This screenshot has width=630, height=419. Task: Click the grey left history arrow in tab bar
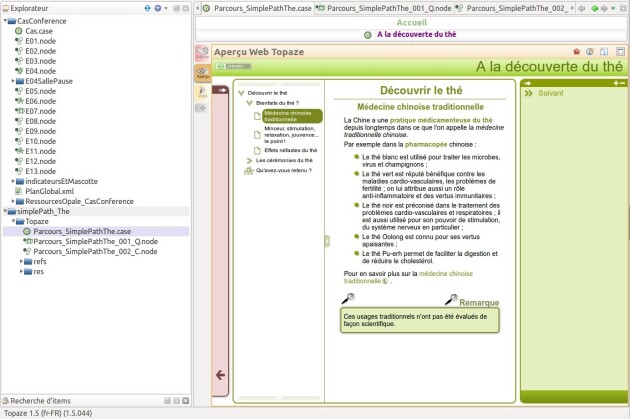[x=582, y=8]
